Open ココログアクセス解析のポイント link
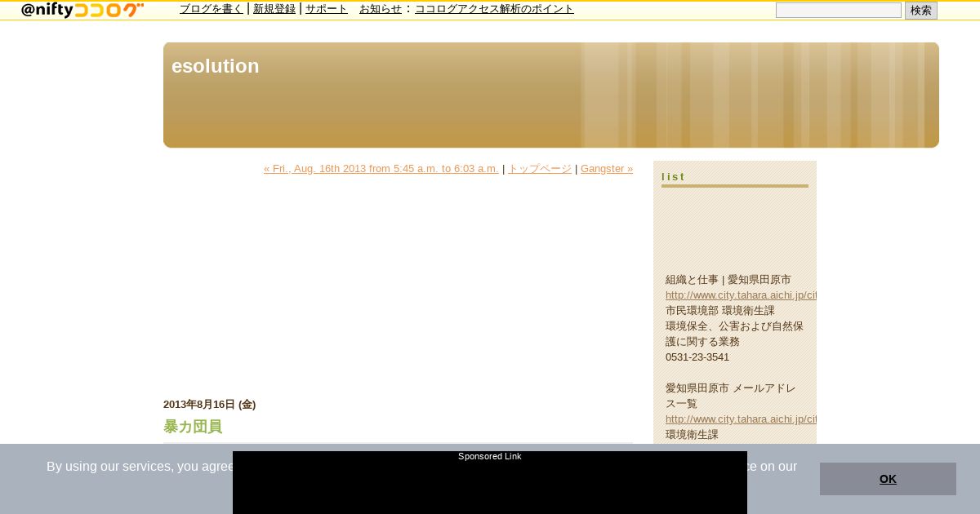Image resolution: width=980 pixels, height=514 pixels. tap(494, 9)
